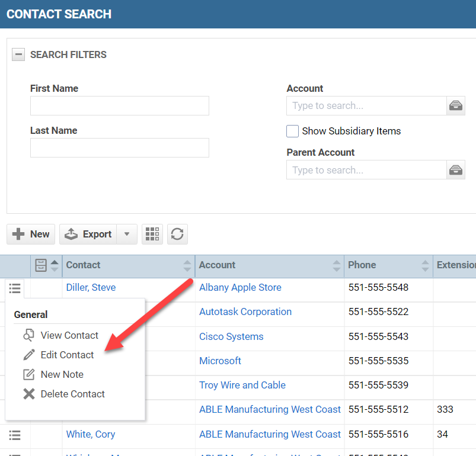Enable Show Subsidiary Items checkbox

[292, 131]
